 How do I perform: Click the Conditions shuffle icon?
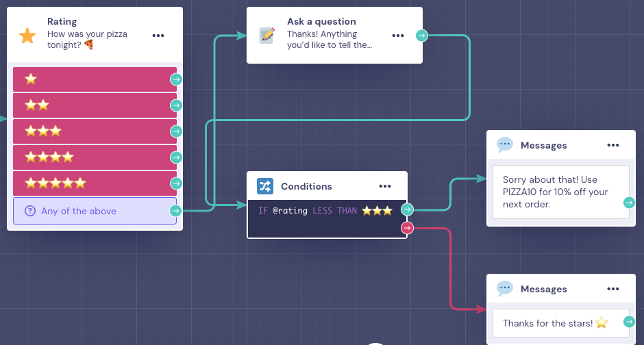point(265,186)
